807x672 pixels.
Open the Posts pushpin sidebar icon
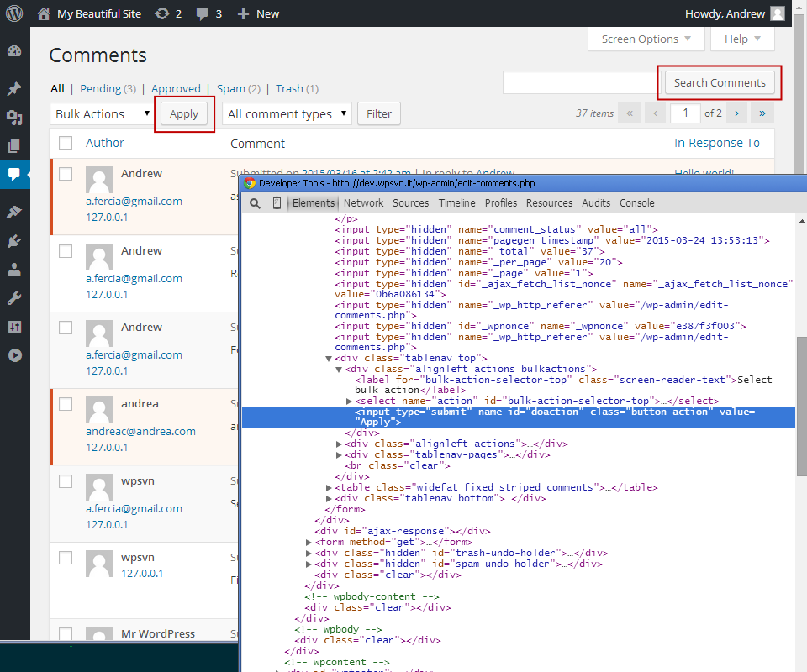pos(14,88)
